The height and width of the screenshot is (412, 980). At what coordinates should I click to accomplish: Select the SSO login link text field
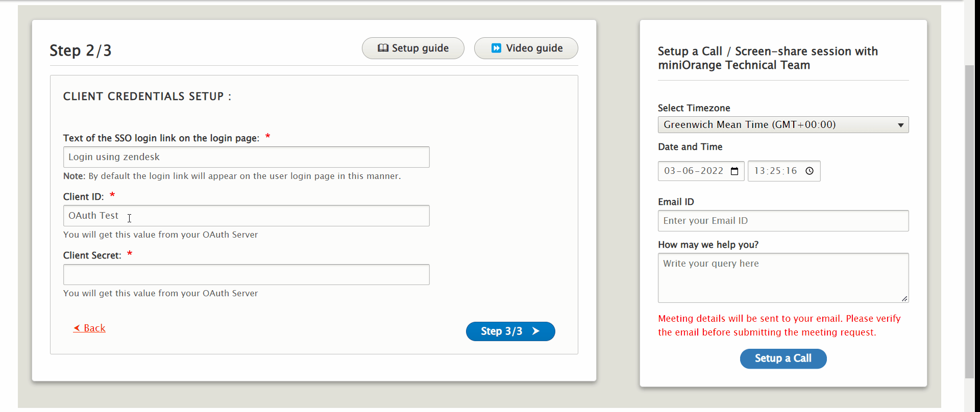(x=246, y=157)
